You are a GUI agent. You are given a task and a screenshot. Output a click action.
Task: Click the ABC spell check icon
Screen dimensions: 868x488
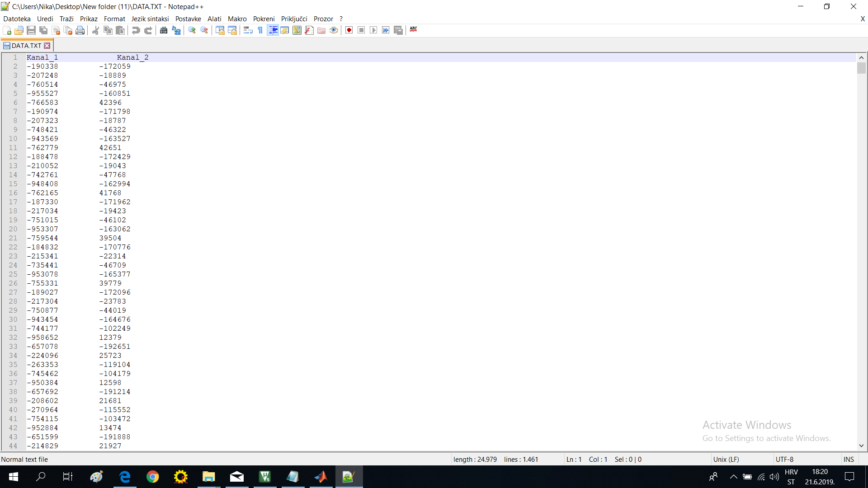(413, 30)
